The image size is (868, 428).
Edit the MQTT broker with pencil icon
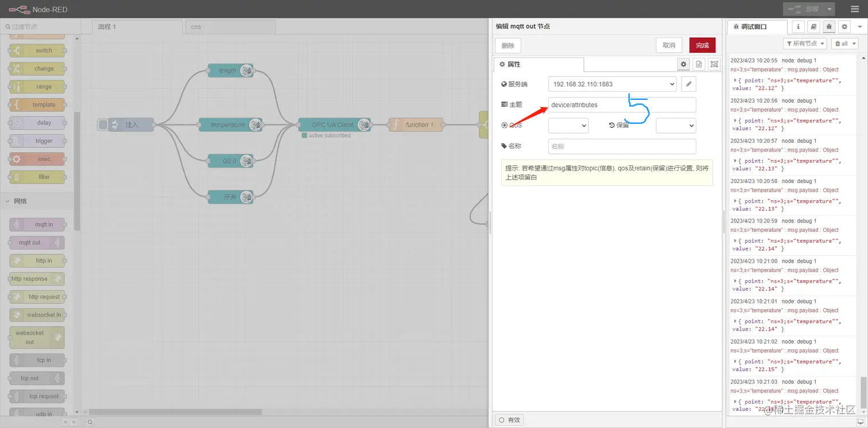(x=689, y=84)
